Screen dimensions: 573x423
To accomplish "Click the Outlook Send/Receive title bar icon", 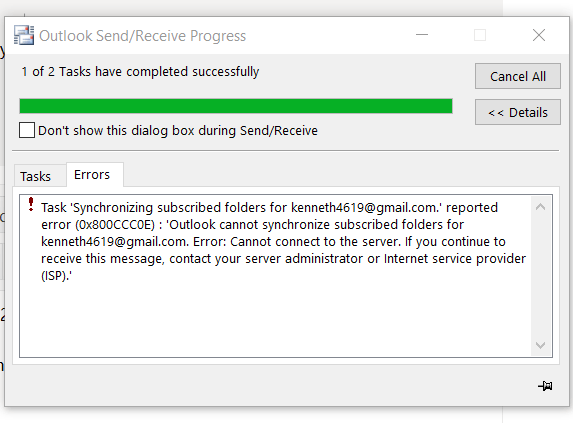I will pos(24,35).
